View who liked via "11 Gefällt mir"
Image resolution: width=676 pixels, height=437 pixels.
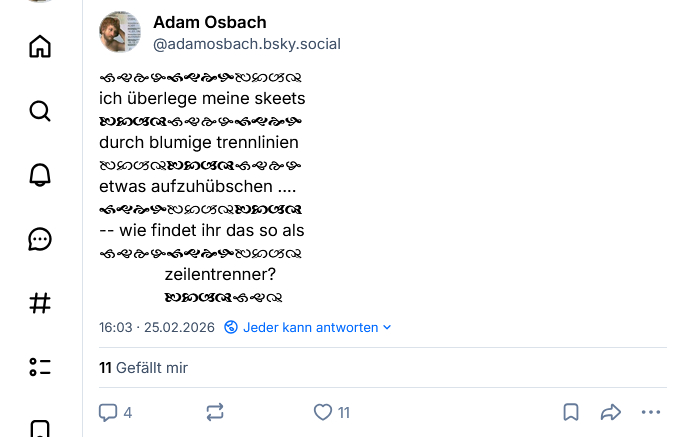click(144, 368)
